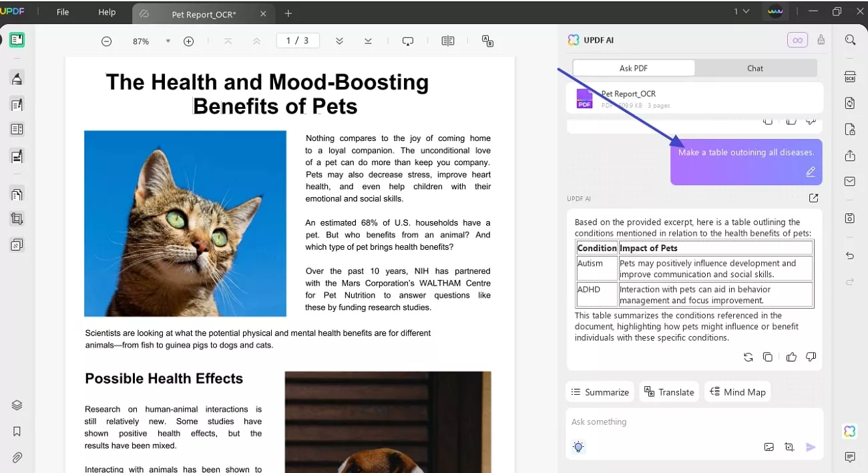Open the File menu

coord(63,12)
